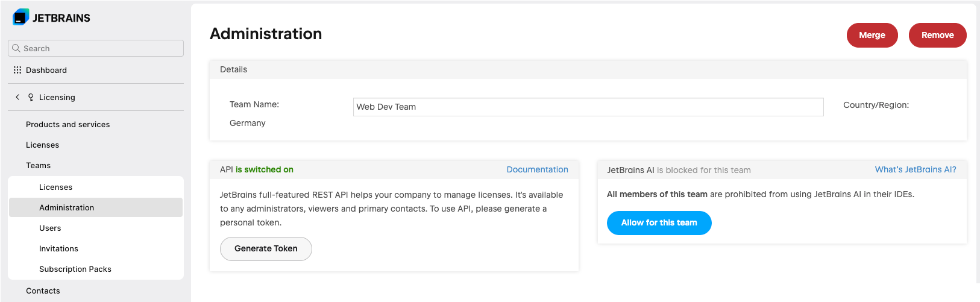Select Administration in the Teams submenu
Image resolution: width=980 pixels, height=302 pixels.
pyautogui.click(x=96, y=207)
